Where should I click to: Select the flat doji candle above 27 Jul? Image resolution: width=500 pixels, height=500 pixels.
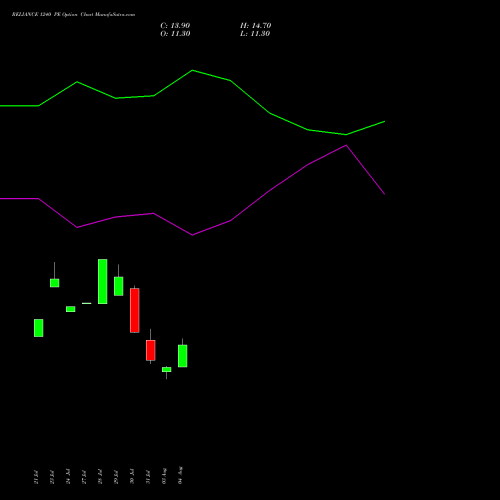87,303
